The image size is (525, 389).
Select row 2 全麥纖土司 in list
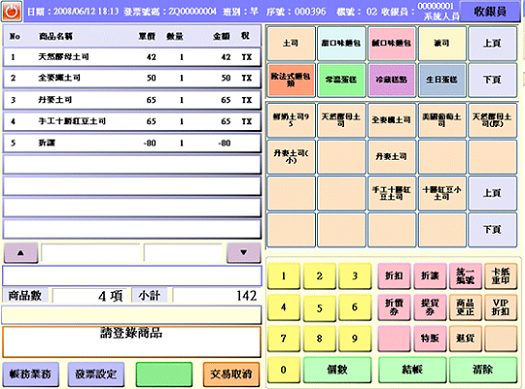pos(132,78)
